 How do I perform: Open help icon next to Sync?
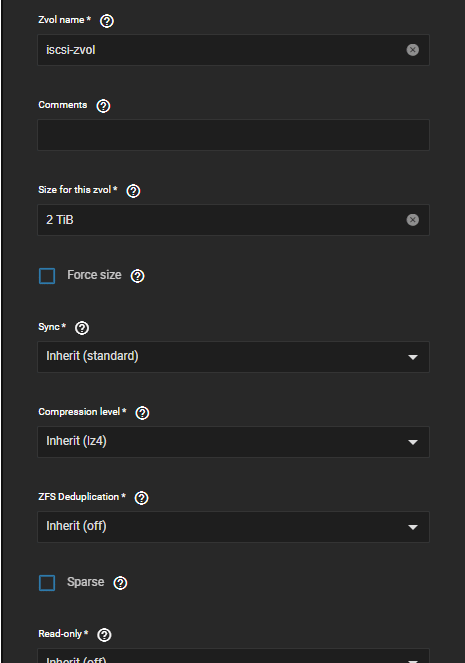point(82,328)
